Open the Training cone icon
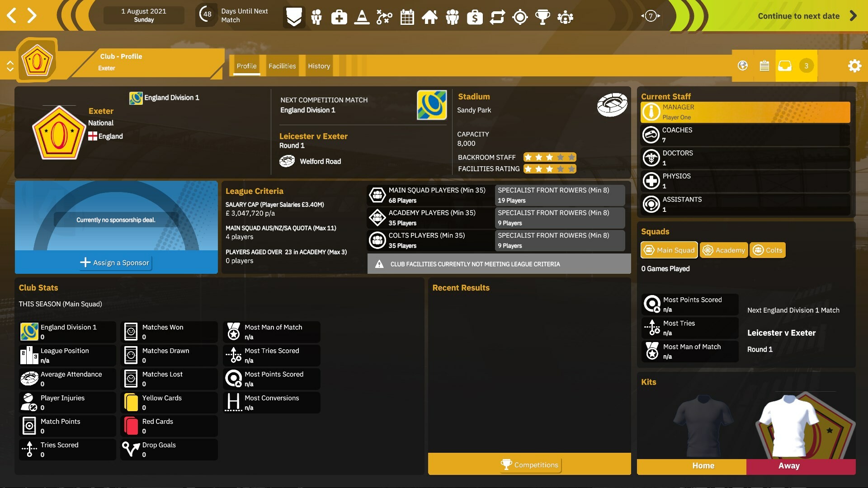 tap(362, 17)
